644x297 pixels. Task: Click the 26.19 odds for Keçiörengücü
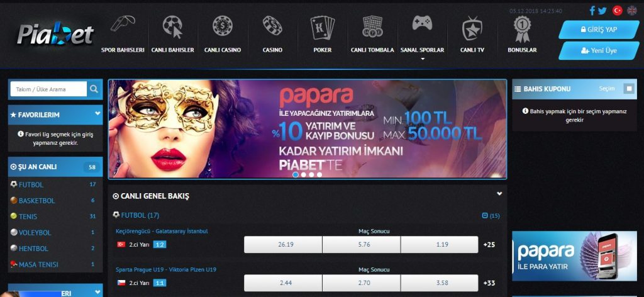coord(283,244)
